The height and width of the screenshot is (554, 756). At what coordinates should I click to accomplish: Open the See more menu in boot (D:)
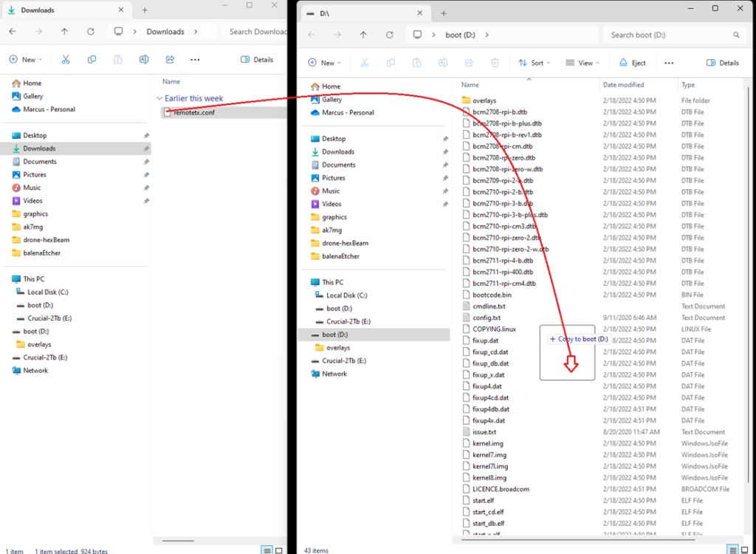point(669,62)
